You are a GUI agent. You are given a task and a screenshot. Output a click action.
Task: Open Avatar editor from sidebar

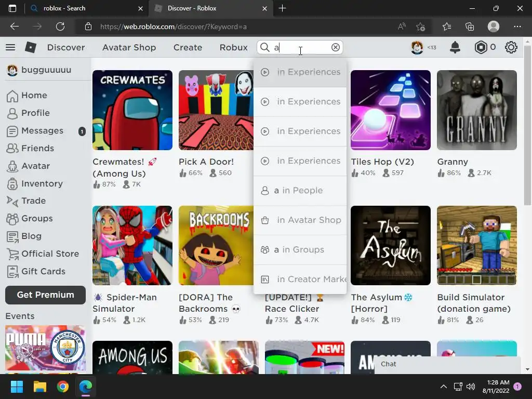(x=28, y=166)
